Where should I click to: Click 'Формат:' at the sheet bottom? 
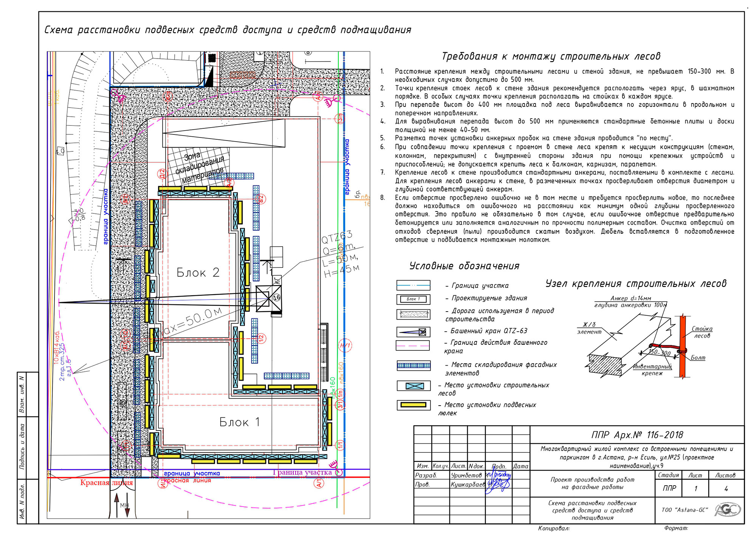coord(676,528)
